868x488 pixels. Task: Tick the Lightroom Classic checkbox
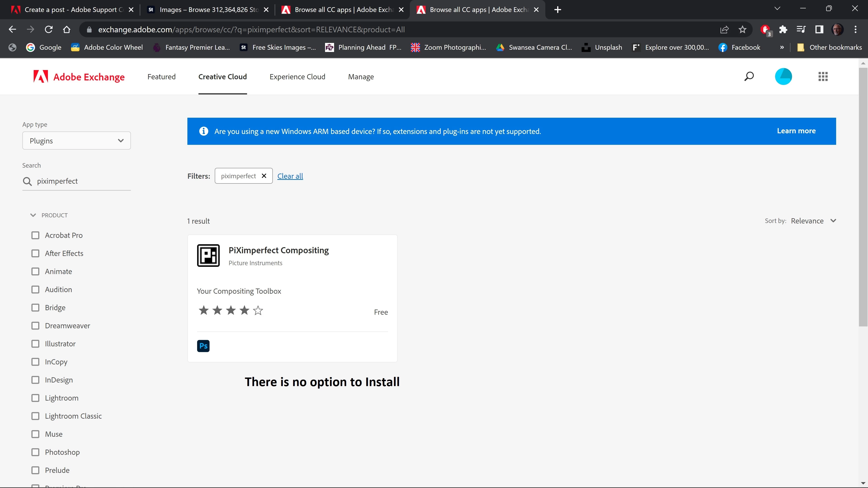coord(35,416)
